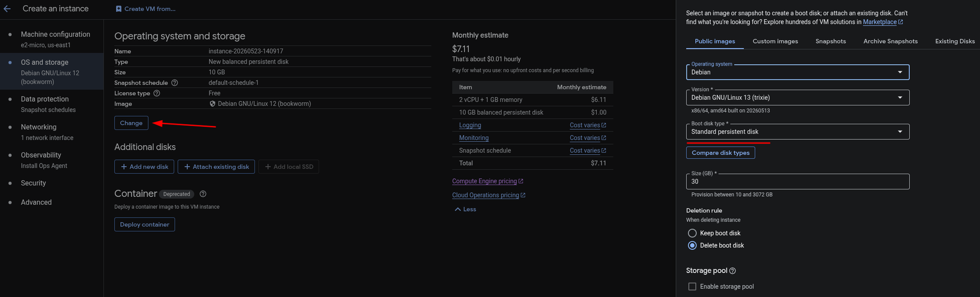Click instance name instance-20260523-140917

coord(245,51)
